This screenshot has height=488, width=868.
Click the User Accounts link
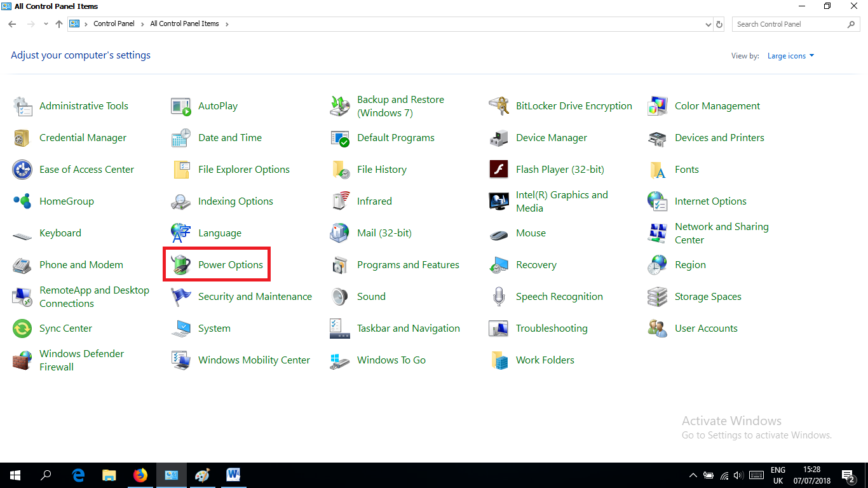[706, 329]
